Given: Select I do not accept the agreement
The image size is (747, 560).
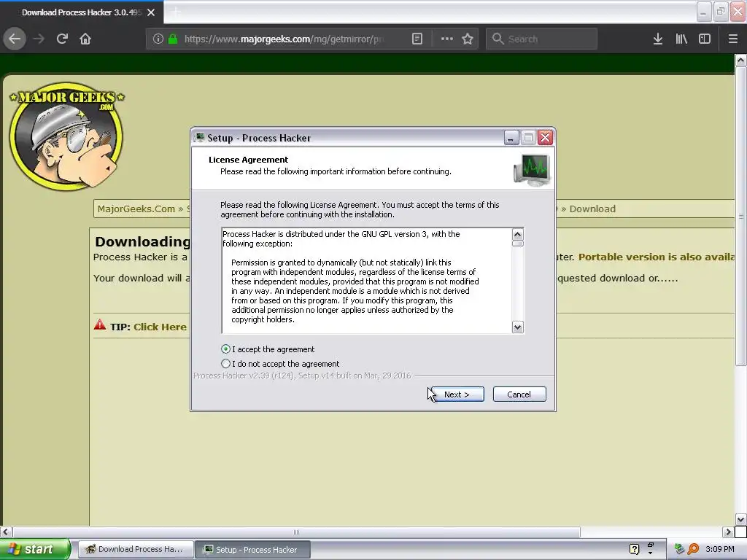Looking at the screenshot, I should [226, 364].
